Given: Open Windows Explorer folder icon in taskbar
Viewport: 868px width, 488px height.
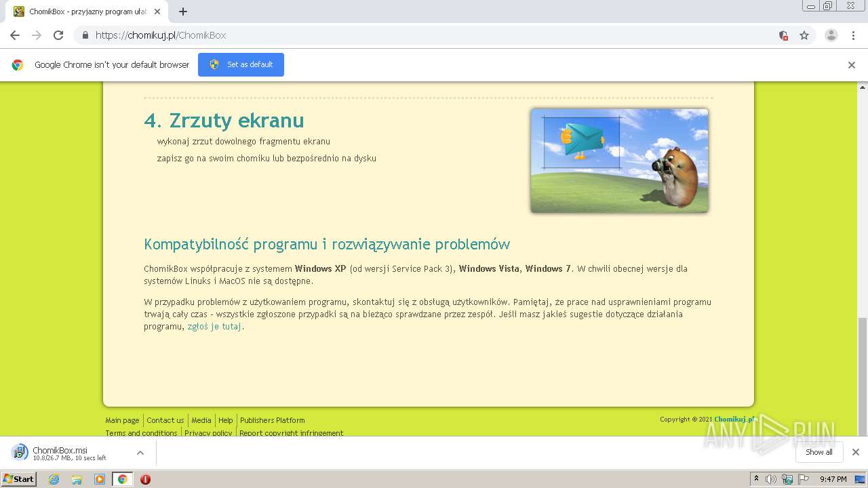Looking at the screenshot, I should pyautogui.click(x=77, y=479).
